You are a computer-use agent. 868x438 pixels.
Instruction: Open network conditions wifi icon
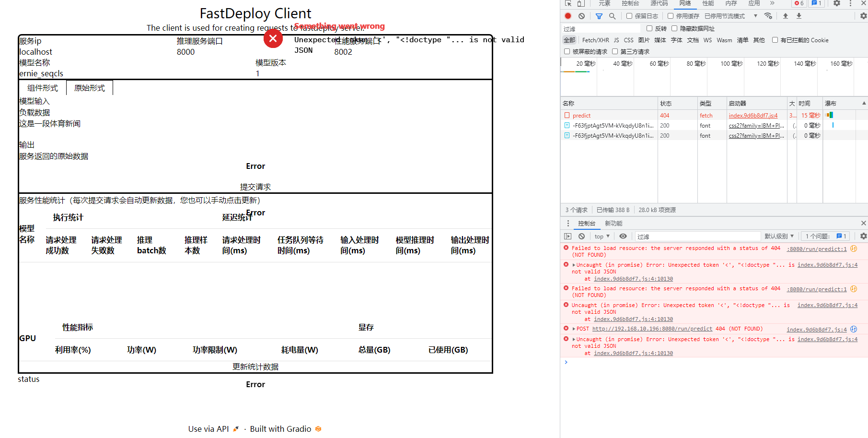(768, 16)
